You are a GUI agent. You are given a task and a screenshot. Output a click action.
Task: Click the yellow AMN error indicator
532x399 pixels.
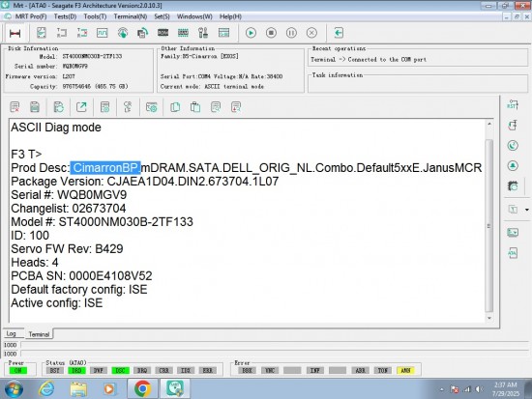pos(405,371)
